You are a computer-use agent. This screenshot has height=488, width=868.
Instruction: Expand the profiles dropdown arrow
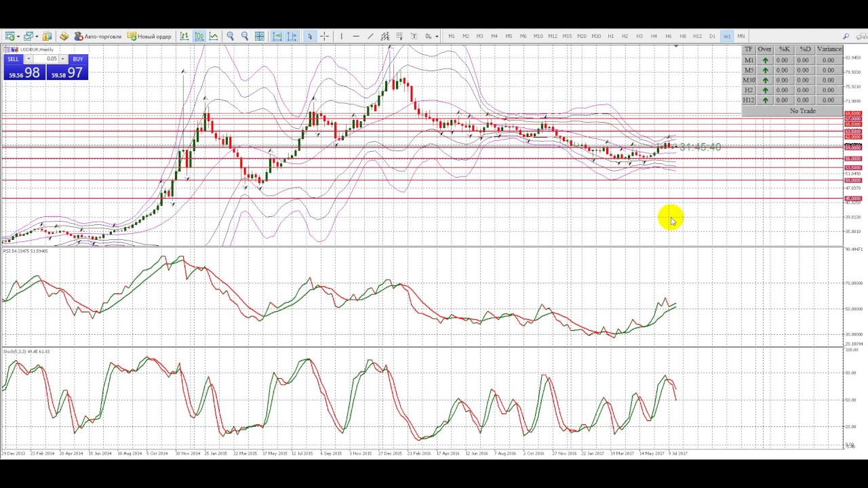pyautogui.click(x=36, y=36)
